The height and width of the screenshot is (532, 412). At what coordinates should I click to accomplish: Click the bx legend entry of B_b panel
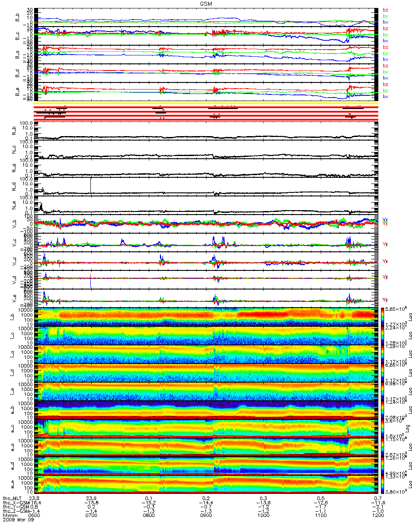point(385,22)
